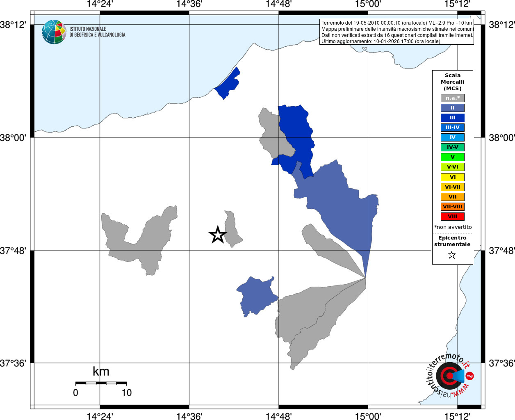Select the intensity VI yellow swatch

453,177
